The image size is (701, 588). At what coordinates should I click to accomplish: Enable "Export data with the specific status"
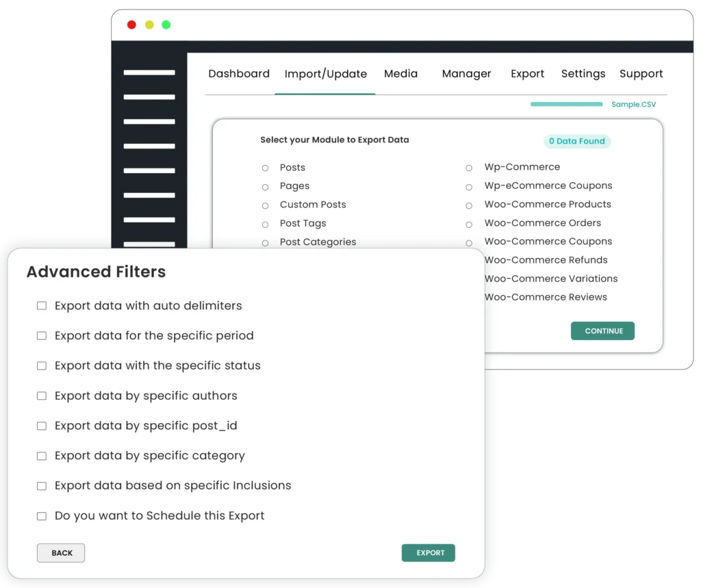tap(42, 366)
